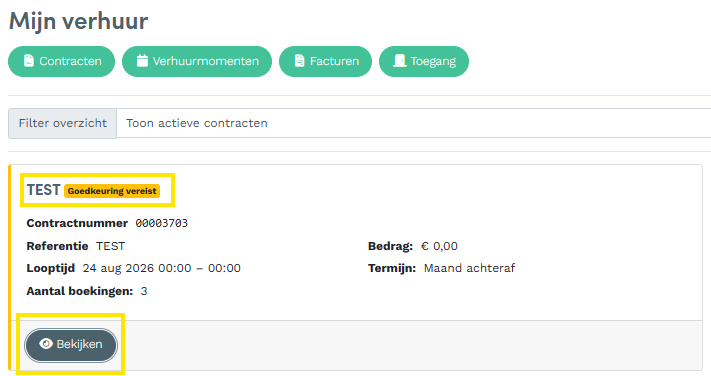View the TEST contract via Bekijken
The width and height of the screenshot is (711, 376).
[71, 345]
